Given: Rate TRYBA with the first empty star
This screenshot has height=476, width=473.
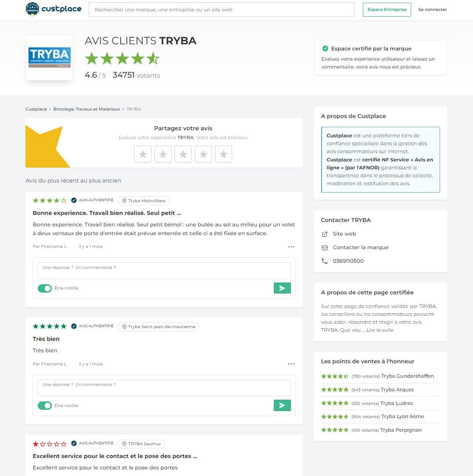Looking at the screenshot, I should [x=143, y=154].
